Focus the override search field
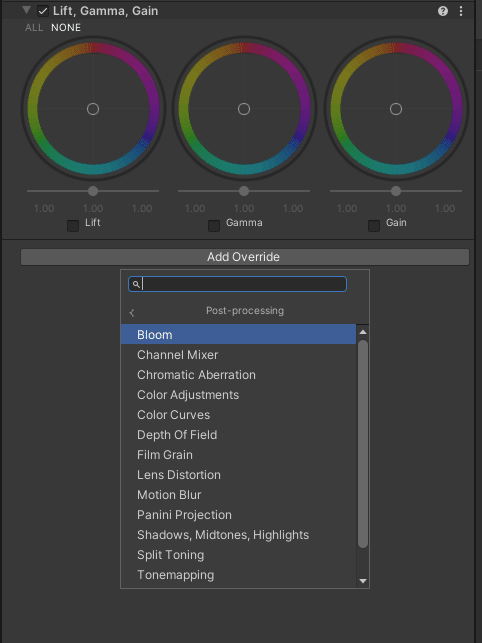Screen dimensions: 482x643 pos(238,284)
